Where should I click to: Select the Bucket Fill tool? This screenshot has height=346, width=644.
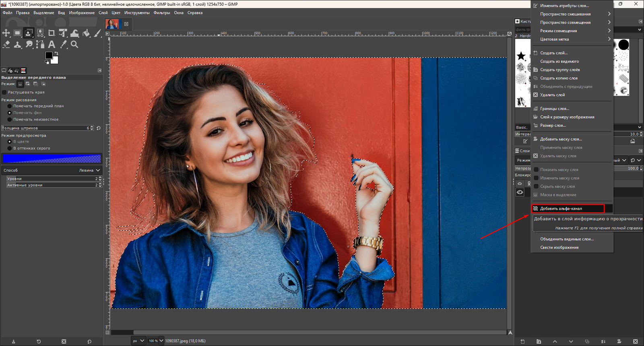point(86,33)
